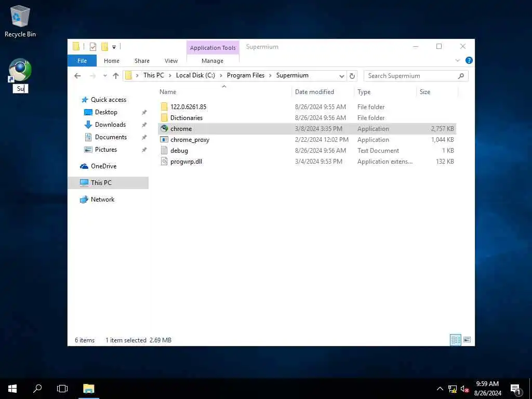The image size is (532, 399).
Task: Switch to the View ribbon tab
Action: tap(171, 61)
